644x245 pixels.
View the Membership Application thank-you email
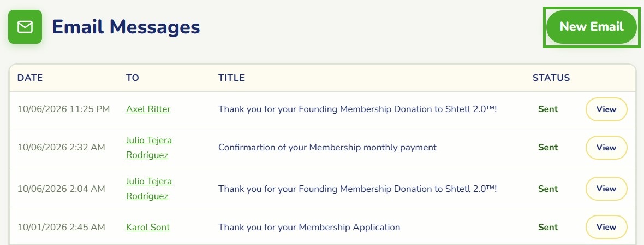point(606,227)
